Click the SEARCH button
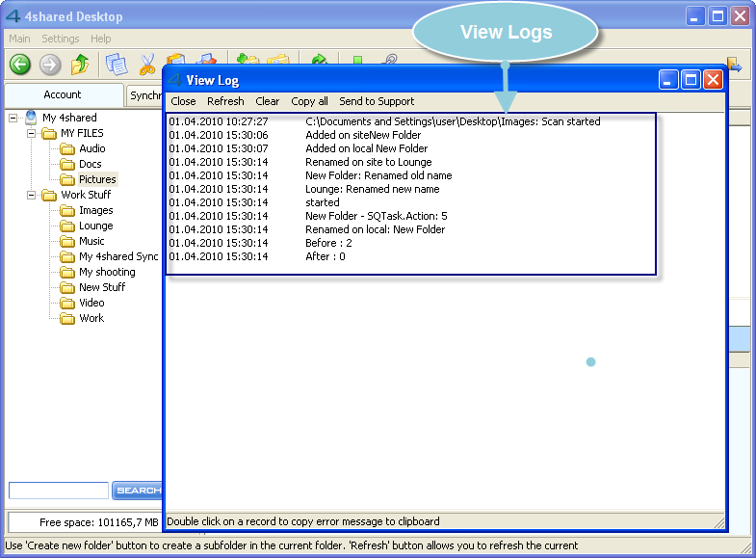This screenshot has height=558, width=756. [x=138, y=491]
